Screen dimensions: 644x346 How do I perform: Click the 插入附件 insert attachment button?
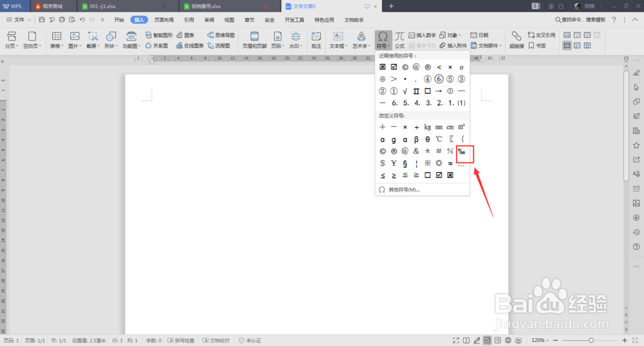[453, 46]
